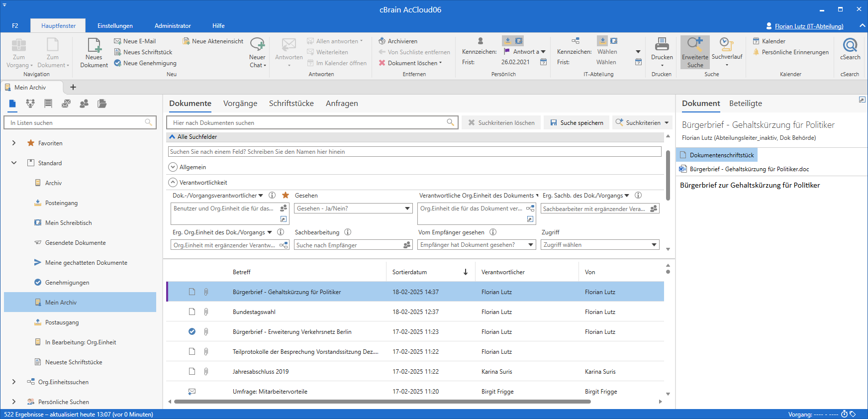Click the Neues Dokument icon
This screenshot has height=419, width=868.
click(94, 46)
